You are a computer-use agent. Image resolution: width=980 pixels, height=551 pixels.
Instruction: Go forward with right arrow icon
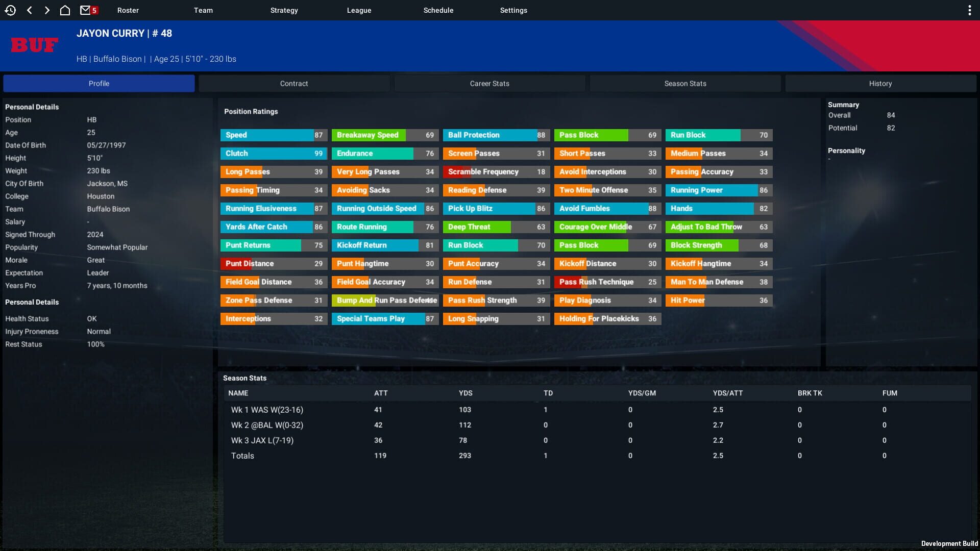pos(47,10)
